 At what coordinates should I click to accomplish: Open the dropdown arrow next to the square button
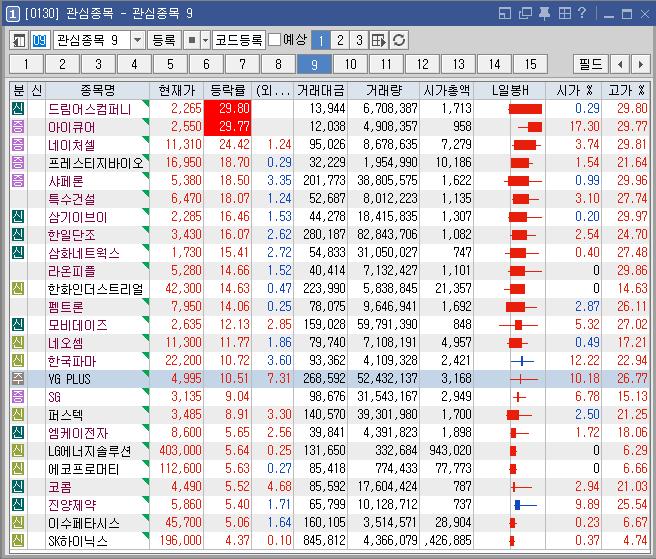pos(205,41)
